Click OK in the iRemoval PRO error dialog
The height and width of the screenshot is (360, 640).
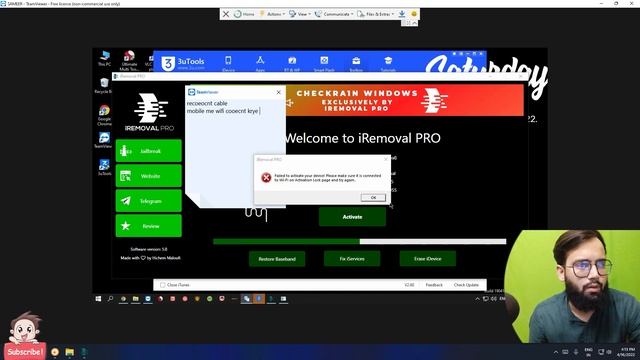point(373,198)
